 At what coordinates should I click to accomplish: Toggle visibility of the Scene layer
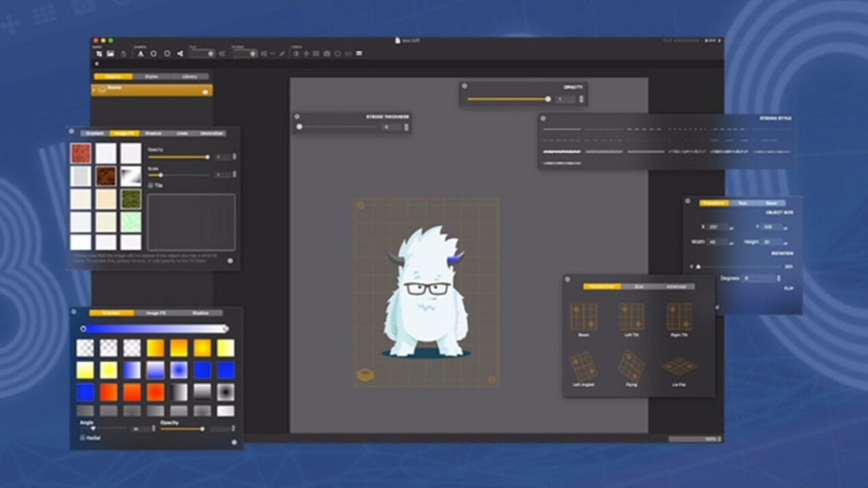[x=205, y=92]
